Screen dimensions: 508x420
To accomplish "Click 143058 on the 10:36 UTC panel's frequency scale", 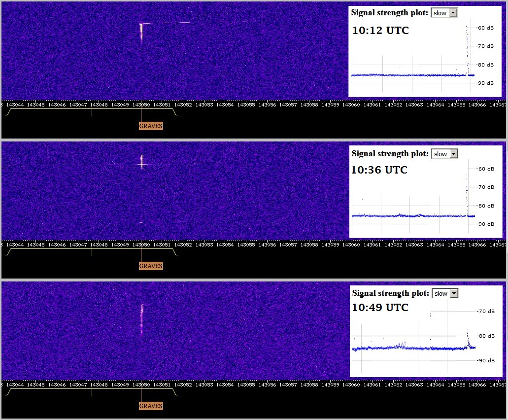I will pos(309,245).
